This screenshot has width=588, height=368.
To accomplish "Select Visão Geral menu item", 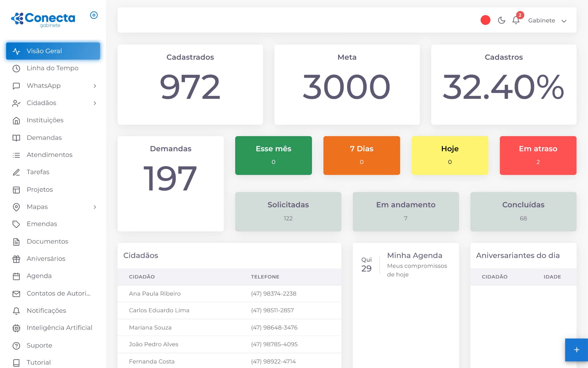I will click(x=53, y=51).
